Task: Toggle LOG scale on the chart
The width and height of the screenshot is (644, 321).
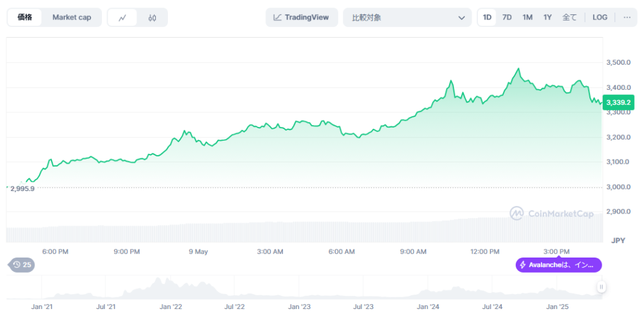Action: [x=600, y=18]
